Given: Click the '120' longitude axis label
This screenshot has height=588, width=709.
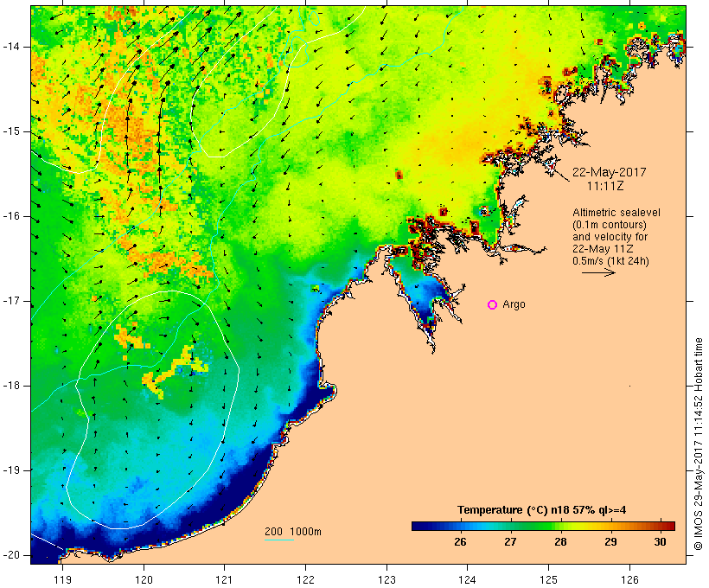Looking at the screenshot, I should pos(144,579).
